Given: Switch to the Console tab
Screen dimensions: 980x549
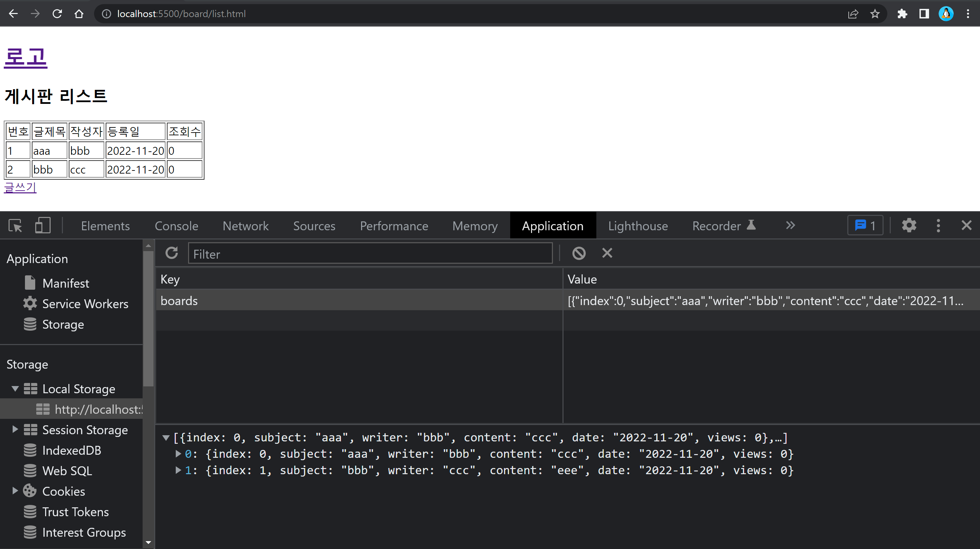Looking at the screenshot, I should pos(176,226).
